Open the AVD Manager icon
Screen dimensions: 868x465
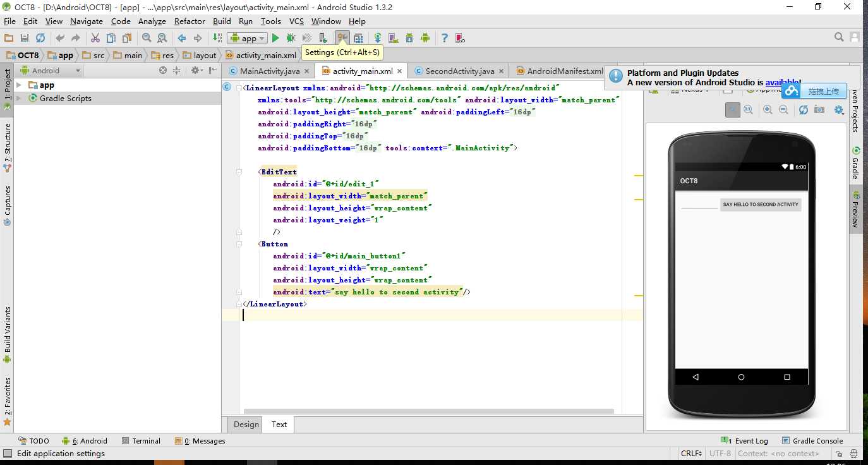(x=393, y=38)
